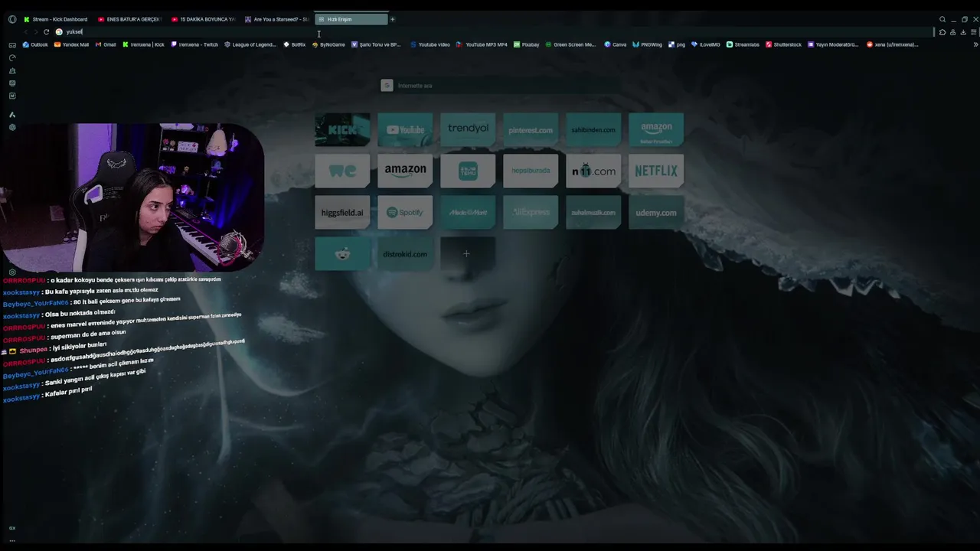The height and width of the screenshot is (551, 980).
Task: Switch to the Stream - Kick Dashboard tab
Action: [55, 19]
